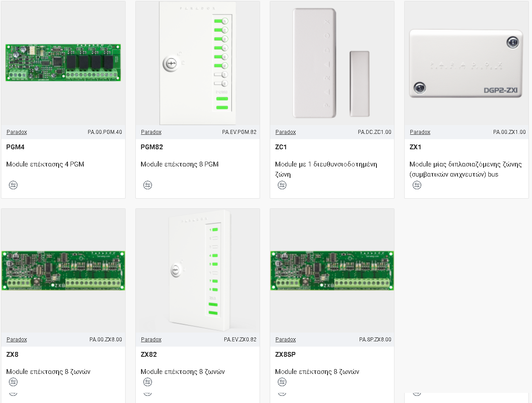Image resolution: width=532 pixels, height=403 pixels.
Task: Open the ZX8 product title
Action: pyautogui.click(x=12, y=355)
